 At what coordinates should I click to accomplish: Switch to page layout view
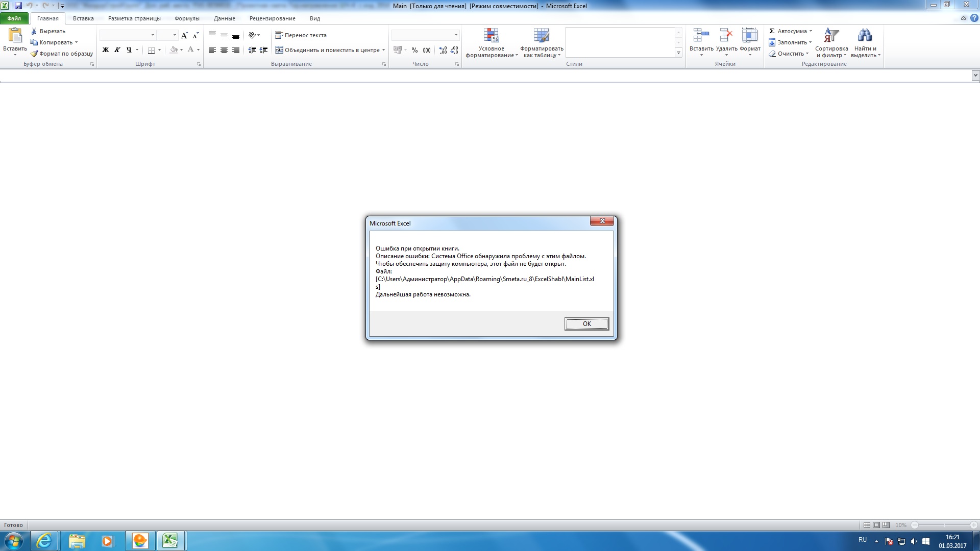876,525
